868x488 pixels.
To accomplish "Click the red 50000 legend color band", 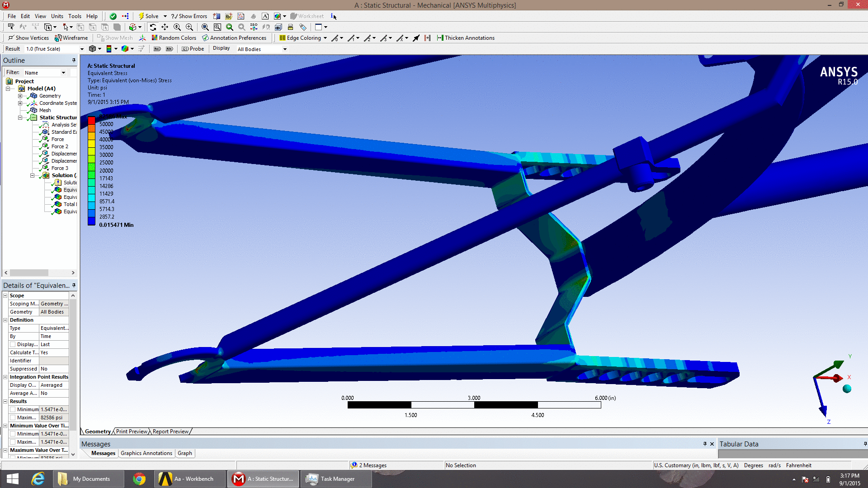I will point(91,121).
